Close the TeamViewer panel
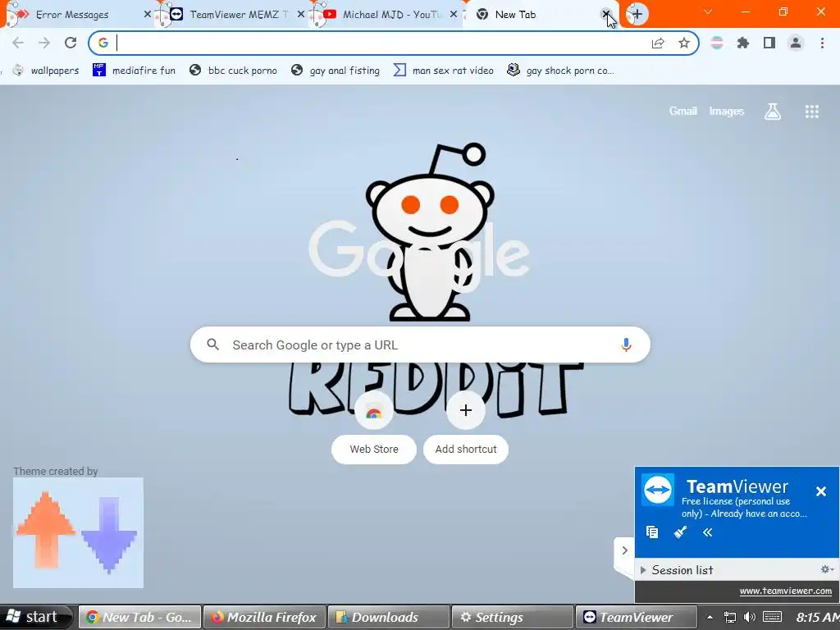The image size is (840, 630). click(820, 491)
